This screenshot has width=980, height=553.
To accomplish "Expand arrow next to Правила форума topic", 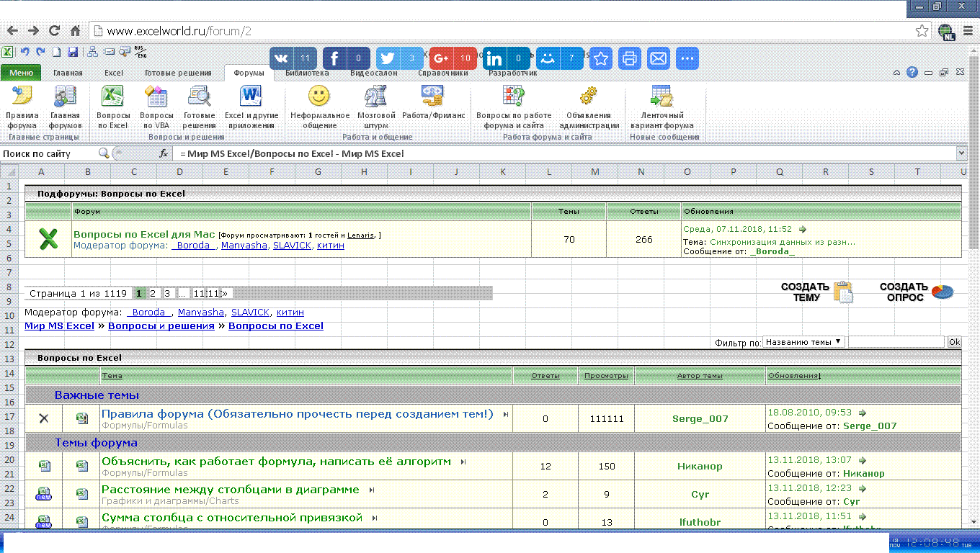I will pos(506,414).
